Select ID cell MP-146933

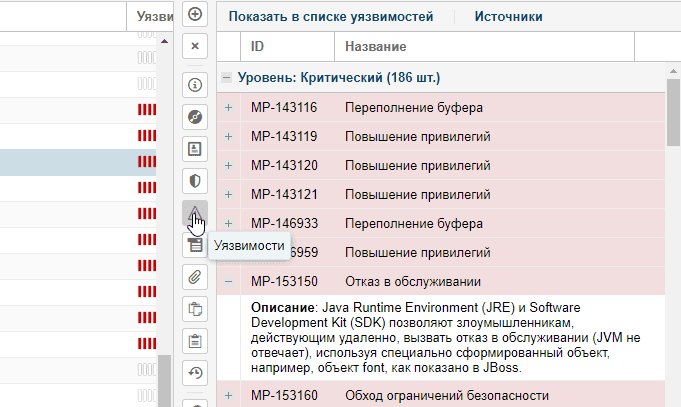284,224
